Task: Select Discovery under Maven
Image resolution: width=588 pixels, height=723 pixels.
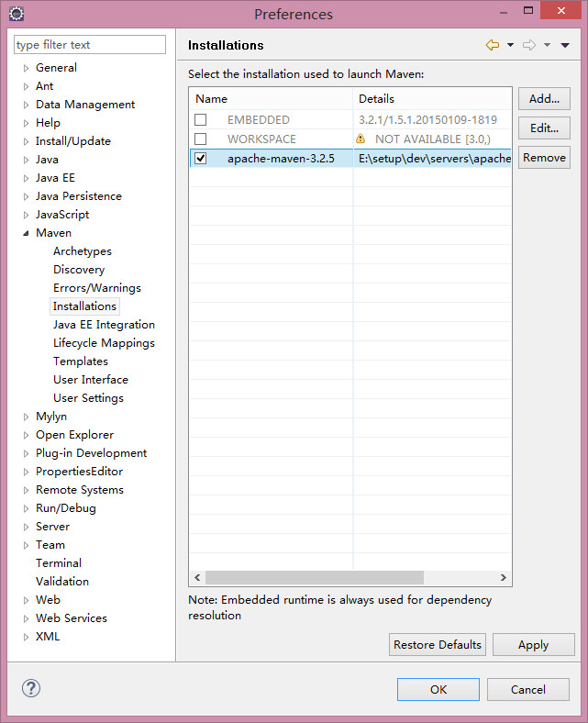Action: [x=79, y=270]
